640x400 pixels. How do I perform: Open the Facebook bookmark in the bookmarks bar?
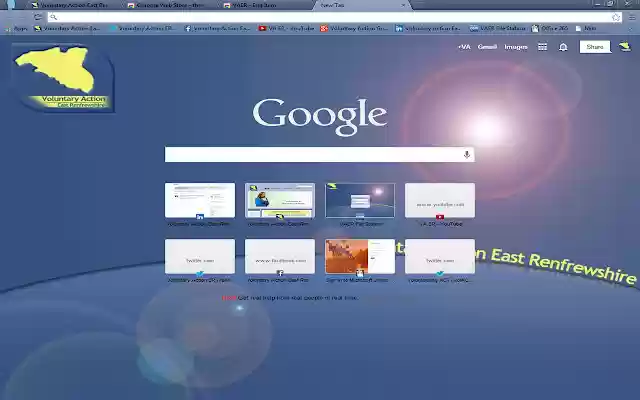coord(217,29)
